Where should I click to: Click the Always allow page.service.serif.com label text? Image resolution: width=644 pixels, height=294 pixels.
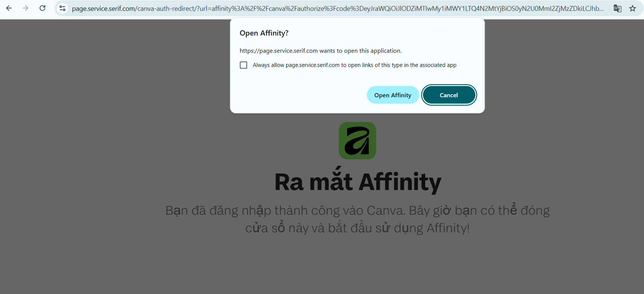[354, 65]
